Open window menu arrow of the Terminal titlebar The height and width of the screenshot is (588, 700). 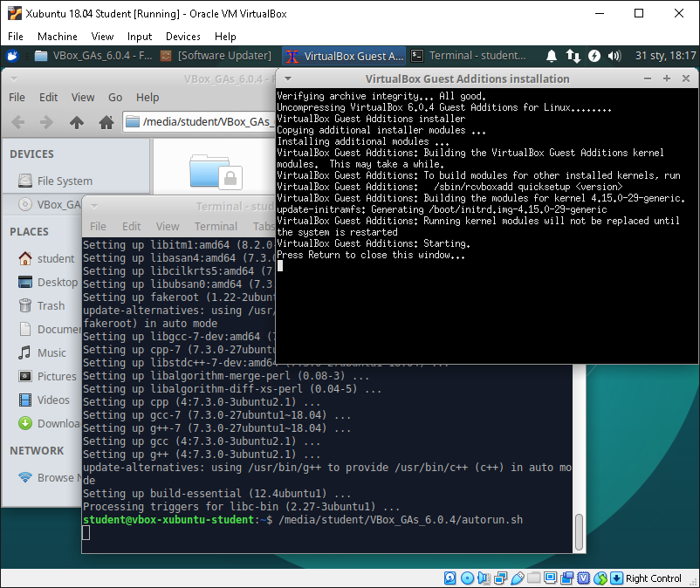pyautogui.click(x=93, y=207)
